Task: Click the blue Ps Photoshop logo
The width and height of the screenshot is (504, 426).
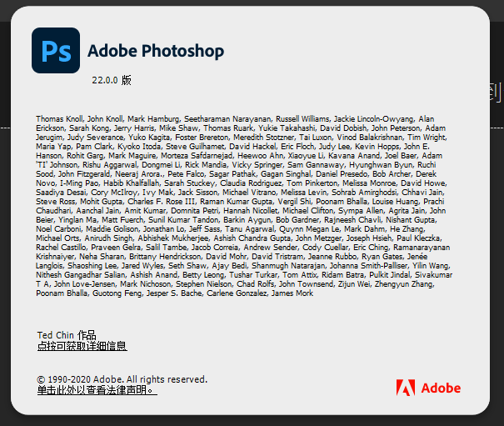Action: [x=56, y=51]
